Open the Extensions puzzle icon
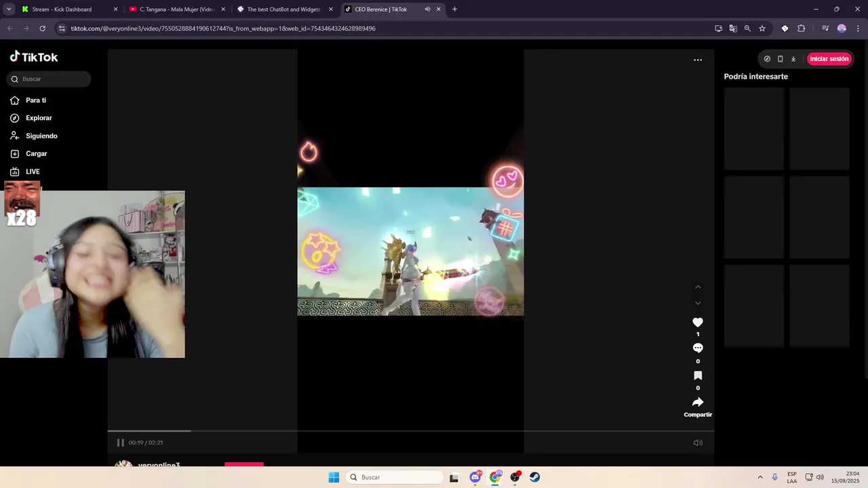The image size is (868, 488). [801, 28]
